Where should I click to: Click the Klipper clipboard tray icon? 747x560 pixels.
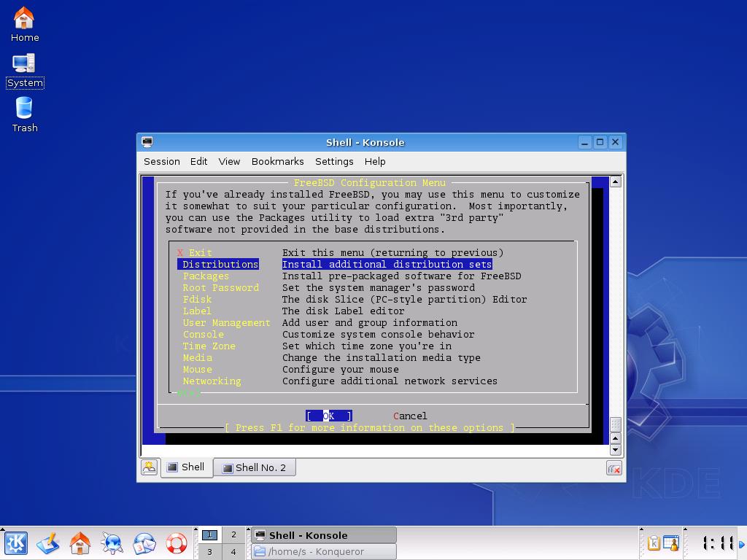point(654,542)
